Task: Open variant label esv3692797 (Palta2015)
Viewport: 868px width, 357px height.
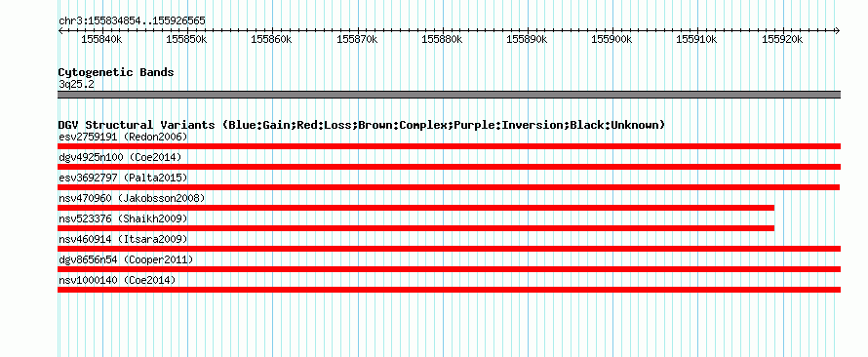Action: tap(123, 178)
